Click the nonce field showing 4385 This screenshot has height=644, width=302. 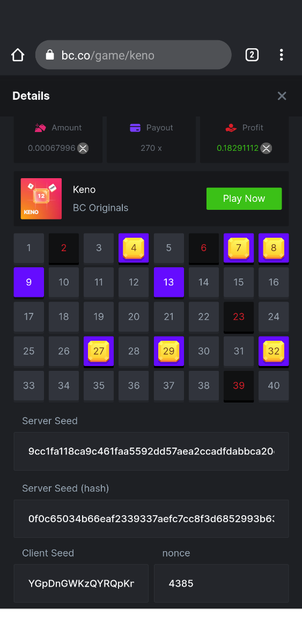(222, 583)
